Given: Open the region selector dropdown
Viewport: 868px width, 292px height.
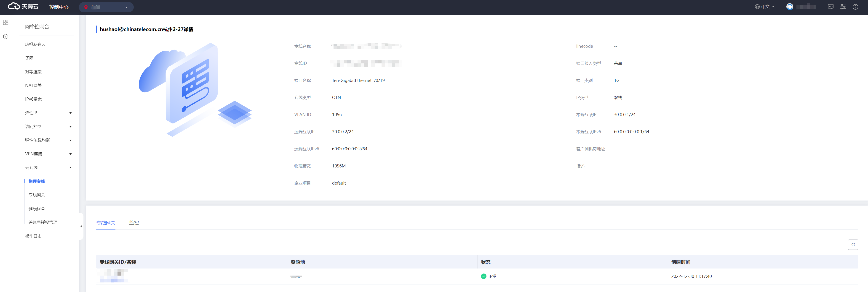Looking at the screenshot, I should tap(106, 7).
